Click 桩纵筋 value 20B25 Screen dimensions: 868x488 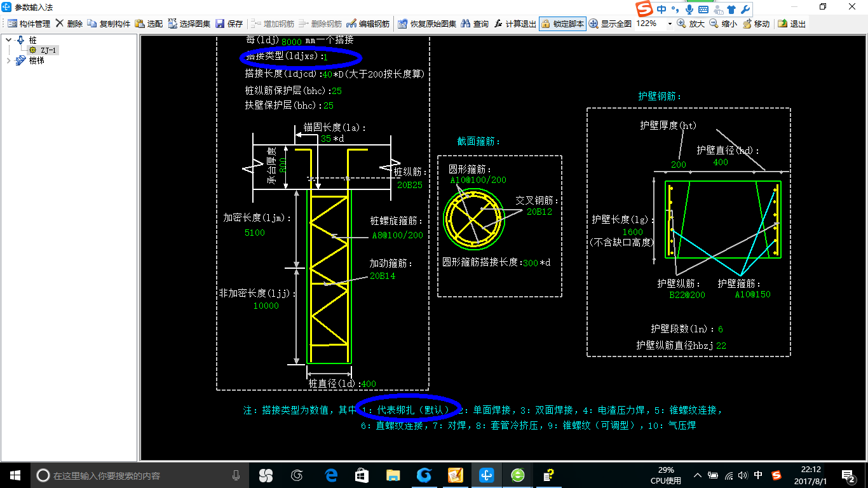[410, 185]
